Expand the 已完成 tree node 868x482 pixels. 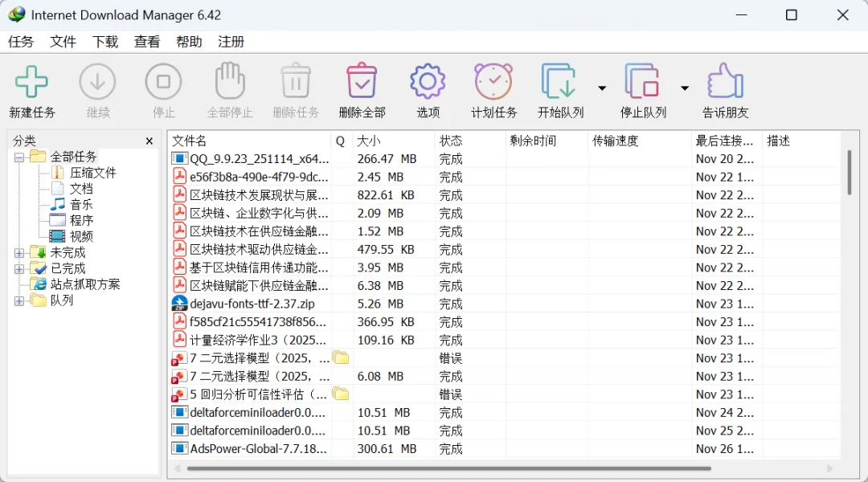(x=19, y=269)
